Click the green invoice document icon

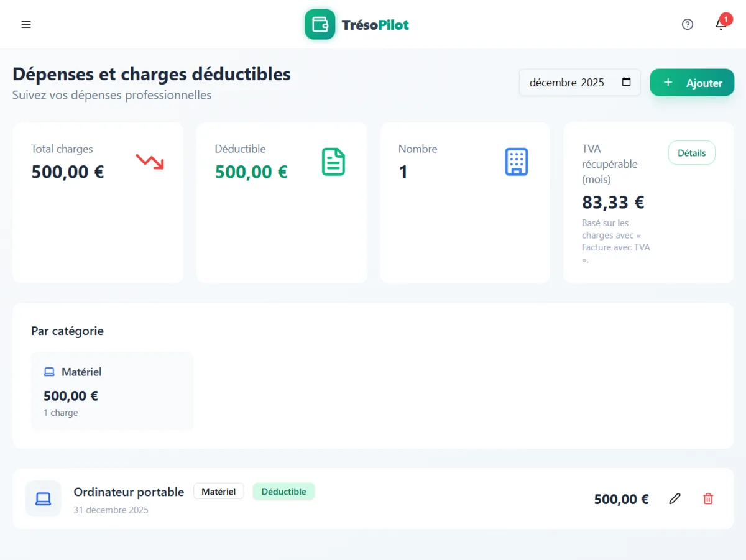click(x=333, y=161)
